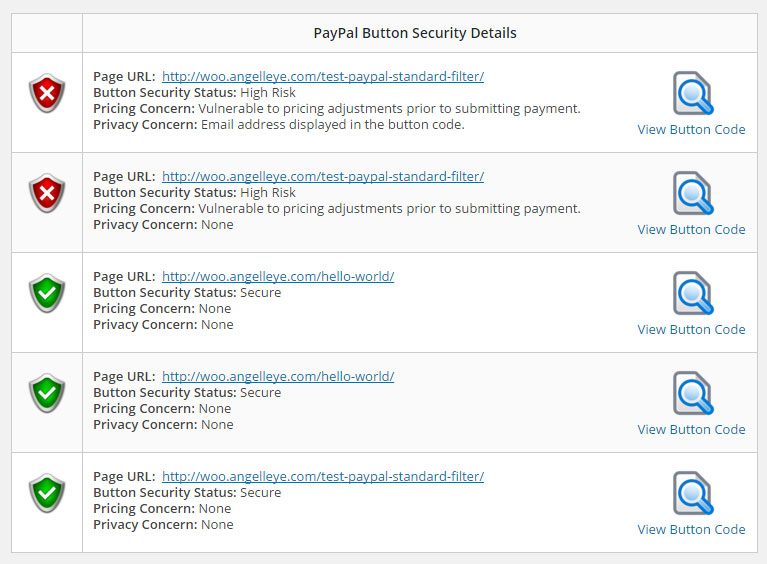Click red shield icon in second row
This screenshot has width=767, height=564.
[x=46, y=194]
